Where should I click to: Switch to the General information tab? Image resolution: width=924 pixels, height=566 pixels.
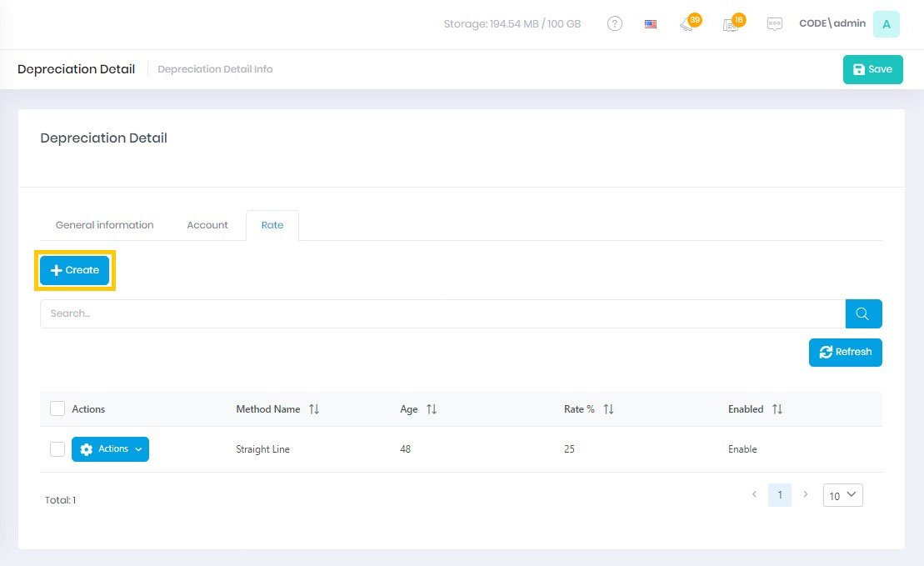[x=104, y=225]
